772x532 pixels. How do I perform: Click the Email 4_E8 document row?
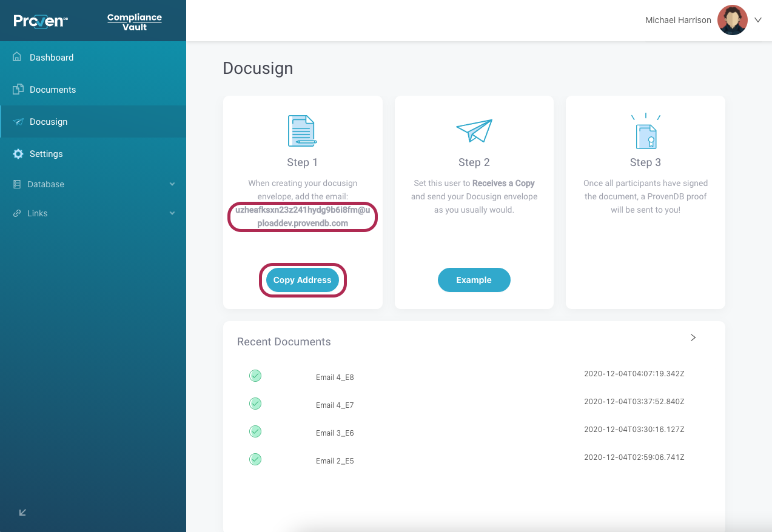[474, 376]
